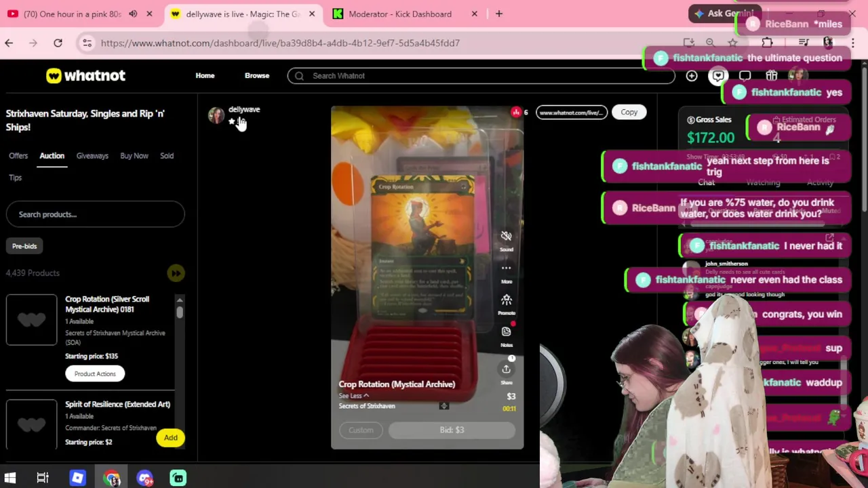Close the Kick Dashboard browser tab
868x488 pixels.
(474, 14)
